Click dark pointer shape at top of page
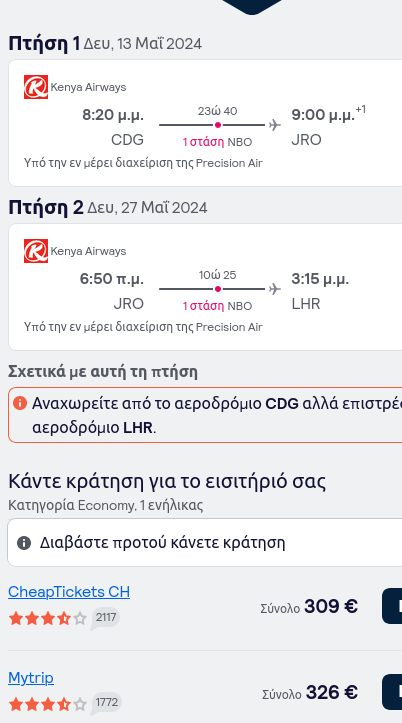Viewport: 402px width, 723px height. click(252, 7)
